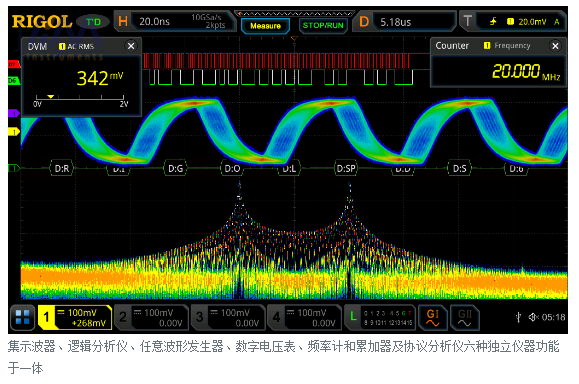This screenshot has height=384, width=579.
Task: Click the 10GSa/s sample rate readout
Action: [x=206, y=17]
